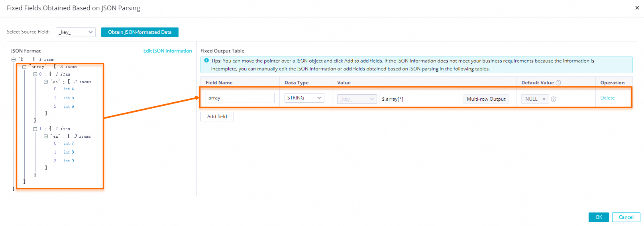Open the STRING Data Type dropdown

click(304, 98)
